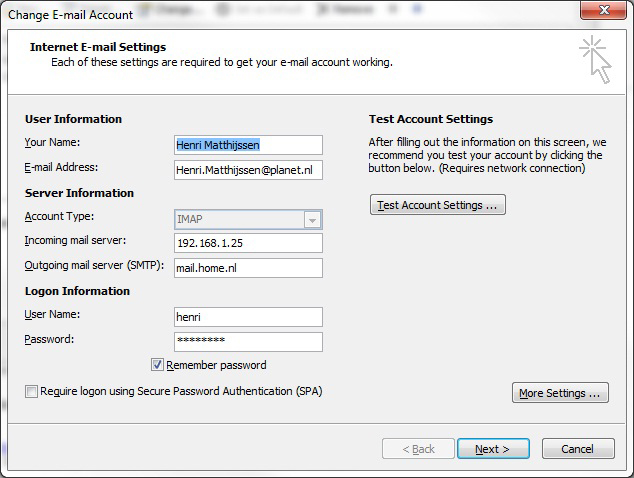Focus the Your Name field
The width and height of the screenshot is (634, 478).
pyautogui.click(x=248, y=145)
